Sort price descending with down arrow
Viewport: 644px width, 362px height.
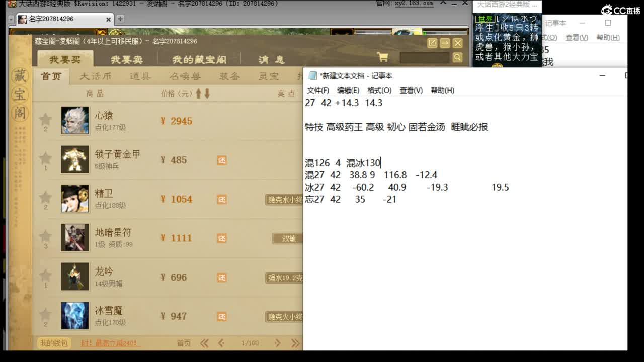click(207, 94)
